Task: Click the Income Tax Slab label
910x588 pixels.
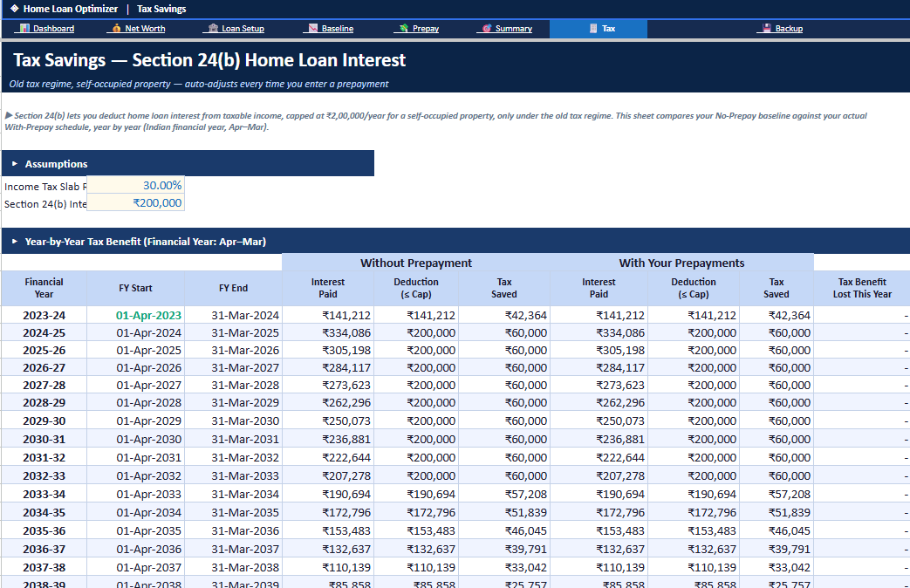Action: [x=44, y=187]
